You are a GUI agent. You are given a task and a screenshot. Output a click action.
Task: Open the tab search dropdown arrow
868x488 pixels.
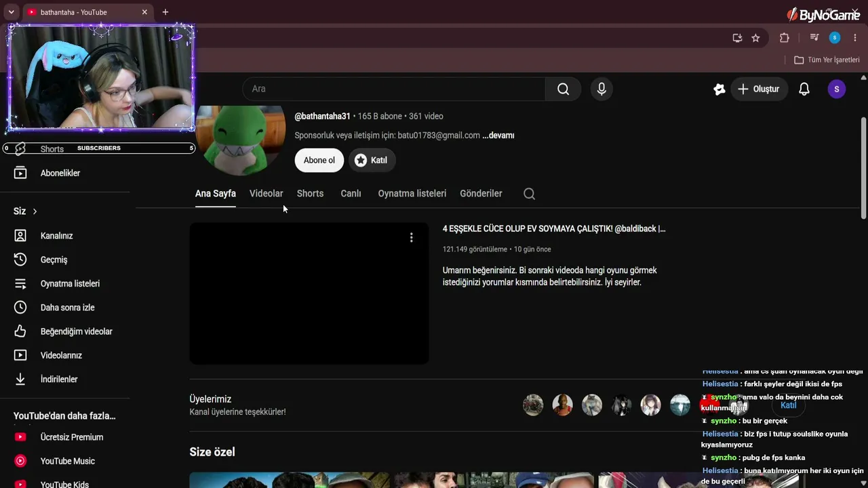coord(11,12)
